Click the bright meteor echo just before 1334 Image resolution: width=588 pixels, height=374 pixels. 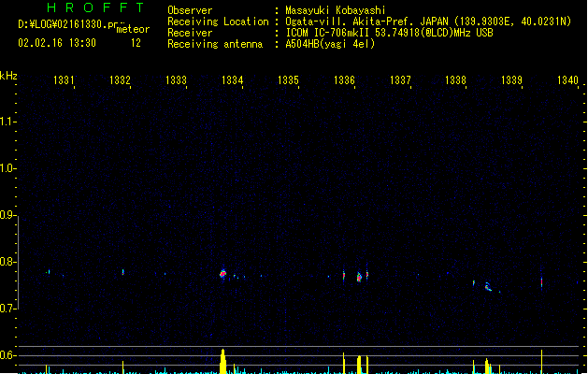[223, 274]
